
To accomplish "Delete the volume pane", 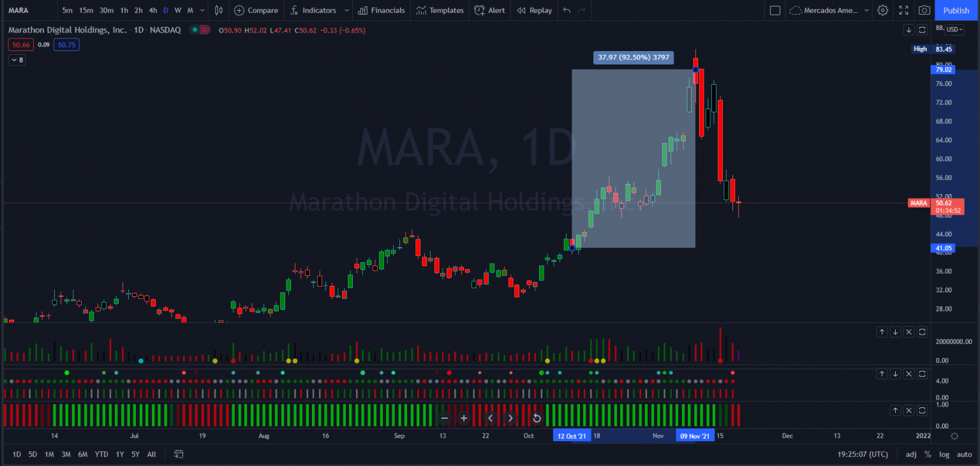I will coord(909,332).
